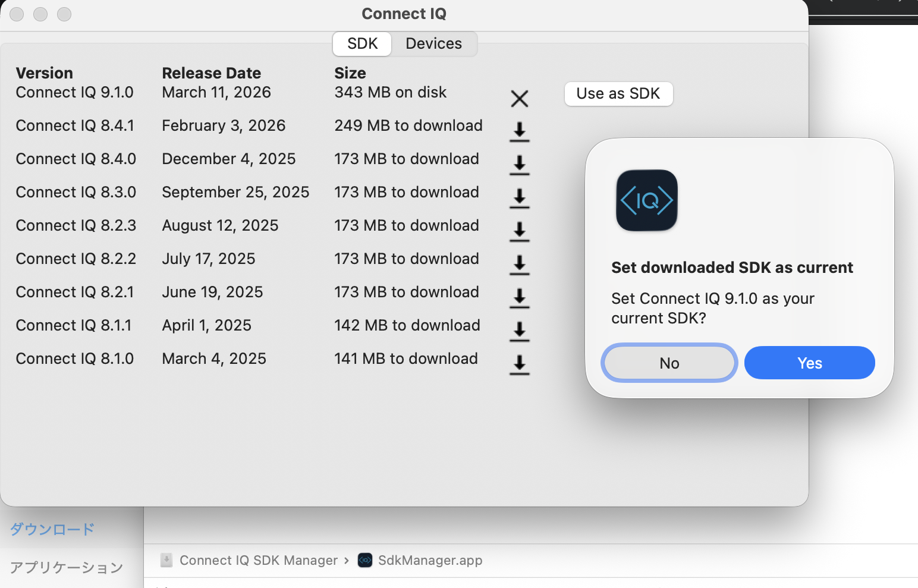Select the Connect IQ 8.1.0 version text
The height and width of the screenshot is (588, 918).
tap(75, 359)
